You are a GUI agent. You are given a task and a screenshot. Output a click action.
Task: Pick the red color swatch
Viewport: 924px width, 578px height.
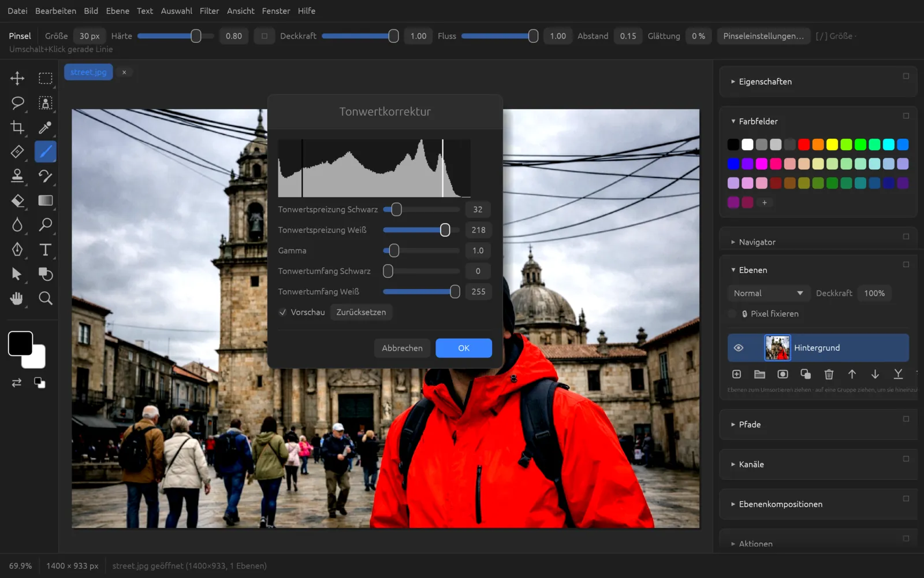coord(804,144)
